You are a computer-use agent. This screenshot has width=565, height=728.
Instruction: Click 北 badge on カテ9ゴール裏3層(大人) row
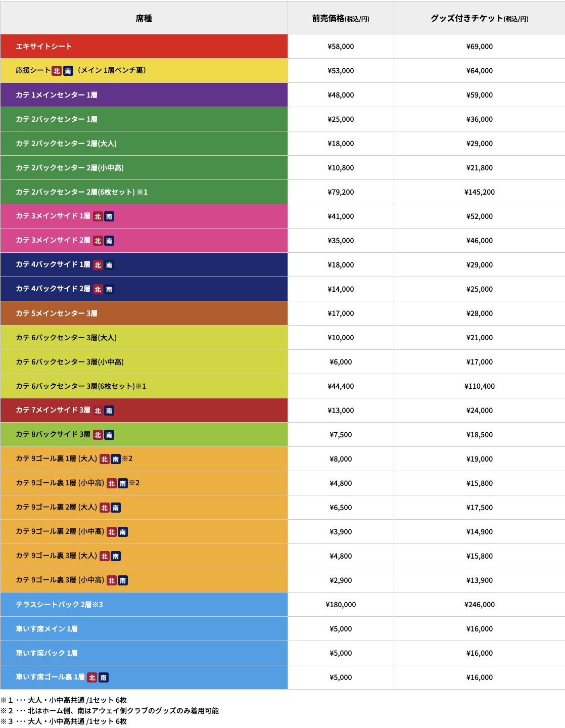105,556
